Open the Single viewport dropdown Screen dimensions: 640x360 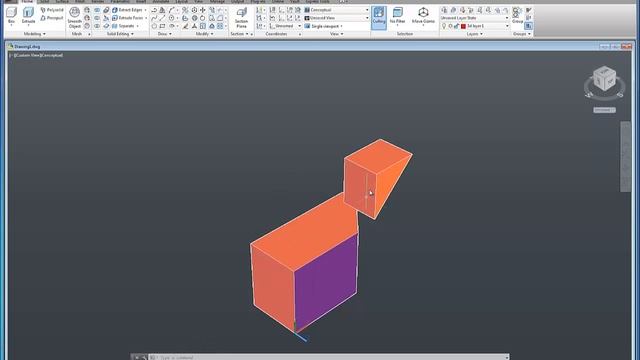coord(324,26)
